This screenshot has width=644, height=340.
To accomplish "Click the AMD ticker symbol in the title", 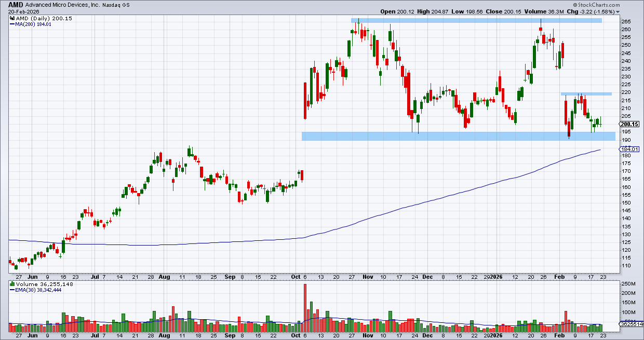I will tap(16, 4).
